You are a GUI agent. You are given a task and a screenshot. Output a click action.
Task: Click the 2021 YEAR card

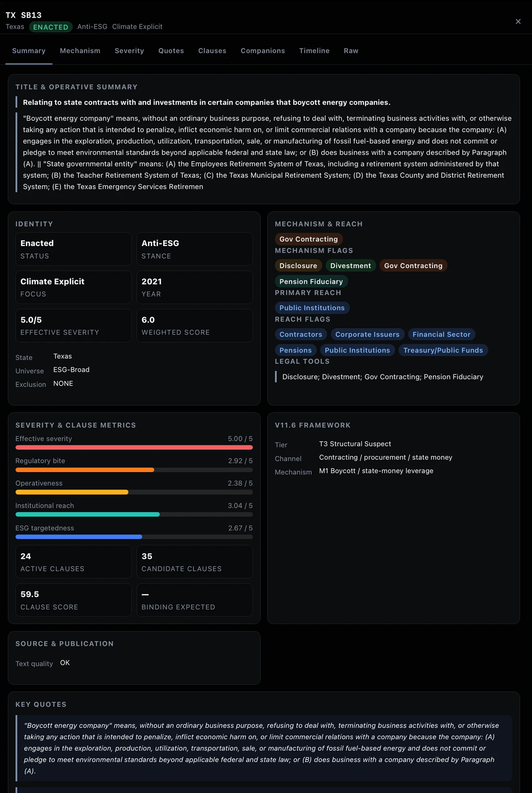194,287
